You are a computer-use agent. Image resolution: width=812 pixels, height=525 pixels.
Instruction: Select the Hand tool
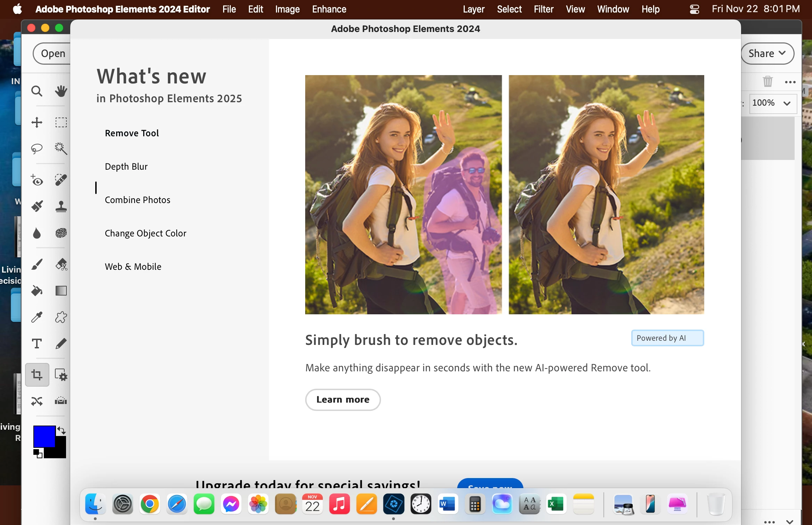tap(61, 91)
